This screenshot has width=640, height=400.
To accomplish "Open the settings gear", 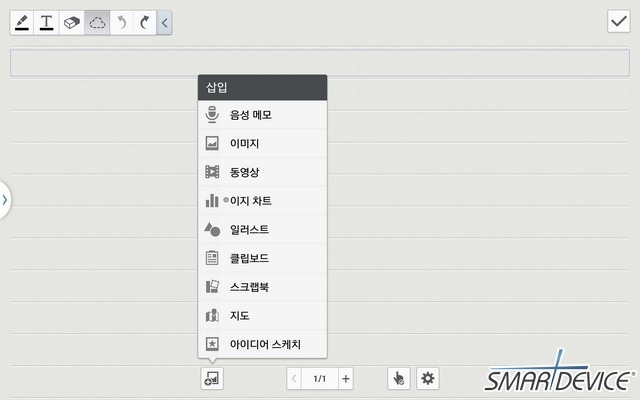I will (x=428, y=378).
